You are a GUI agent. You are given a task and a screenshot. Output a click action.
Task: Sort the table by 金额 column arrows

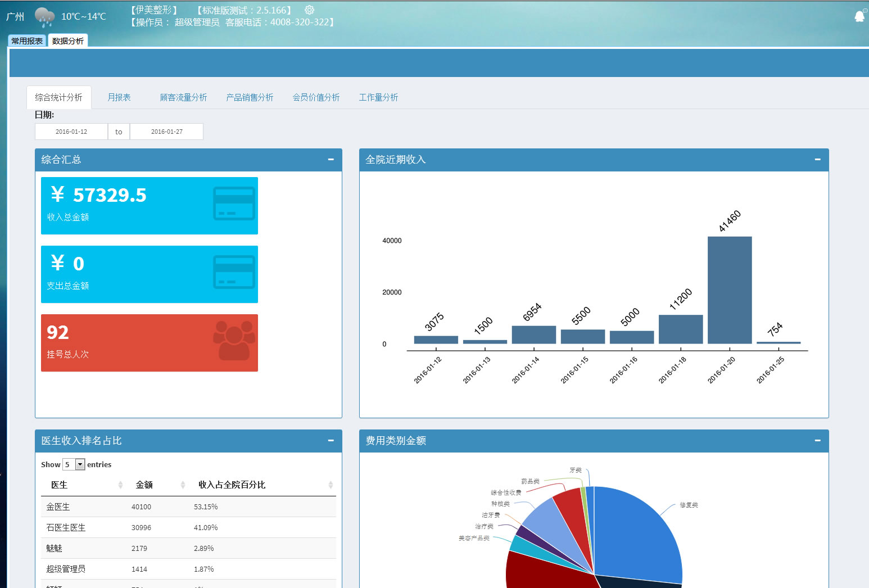183,485
